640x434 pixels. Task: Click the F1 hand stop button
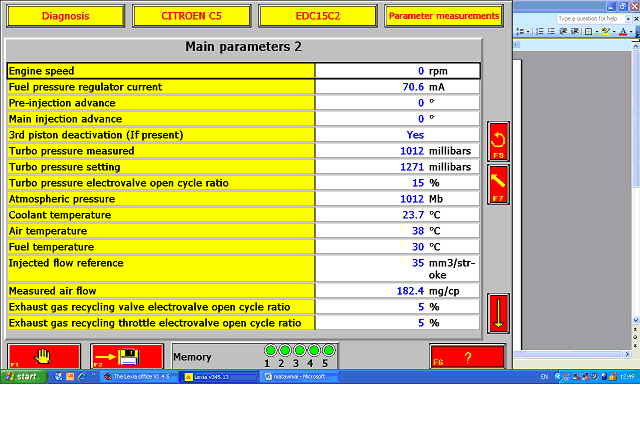(44, 356)
